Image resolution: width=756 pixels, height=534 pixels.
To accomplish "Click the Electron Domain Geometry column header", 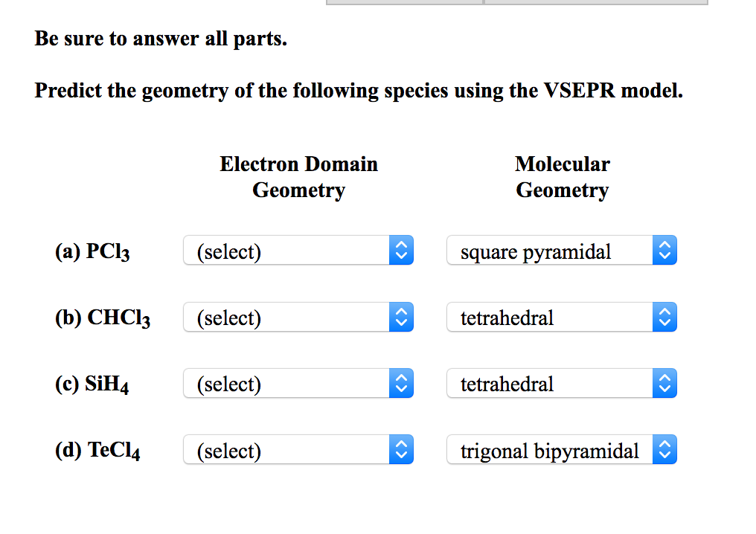I will click(298, 176).
